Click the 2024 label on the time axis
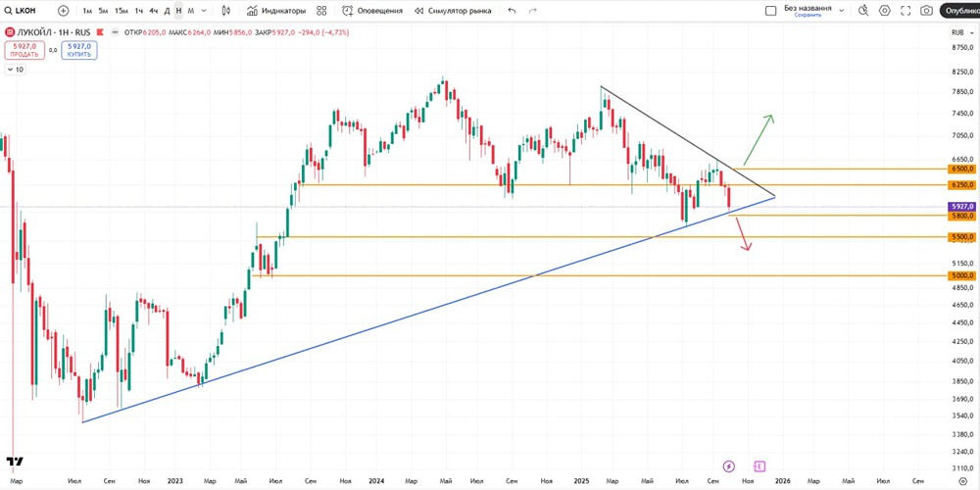This screenshot has height=490, width=980. coord(375,480)
